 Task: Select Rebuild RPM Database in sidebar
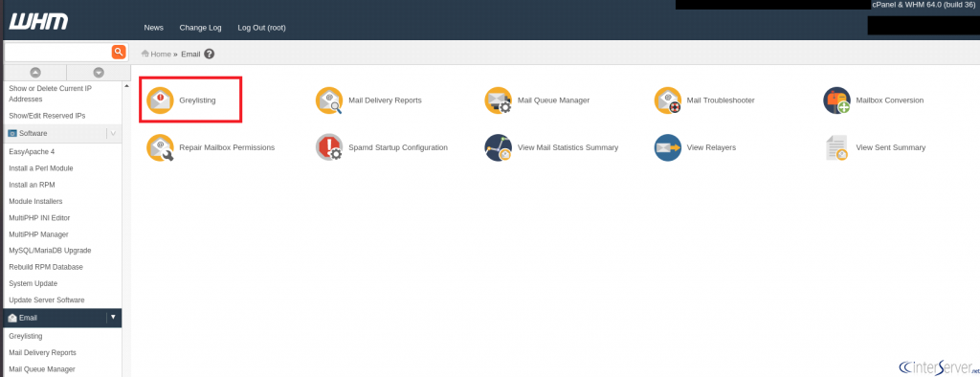(x=46, y=267)
